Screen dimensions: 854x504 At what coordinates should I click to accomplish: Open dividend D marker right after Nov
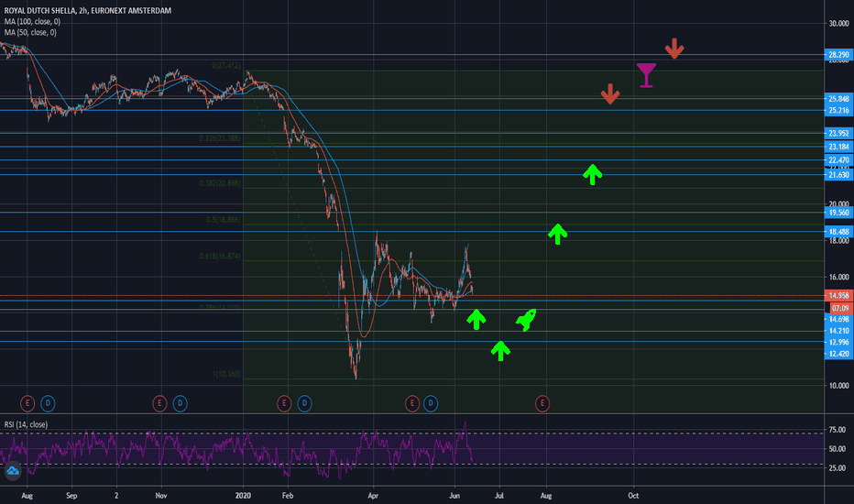tap(180, 403)
